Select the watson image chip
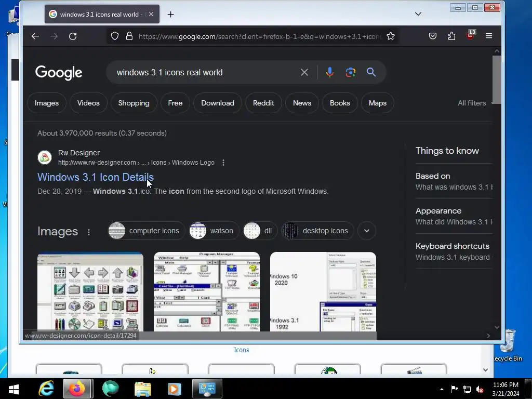This screenshot has height=399, width=532. pyautogui.click(x=214, y=231)
